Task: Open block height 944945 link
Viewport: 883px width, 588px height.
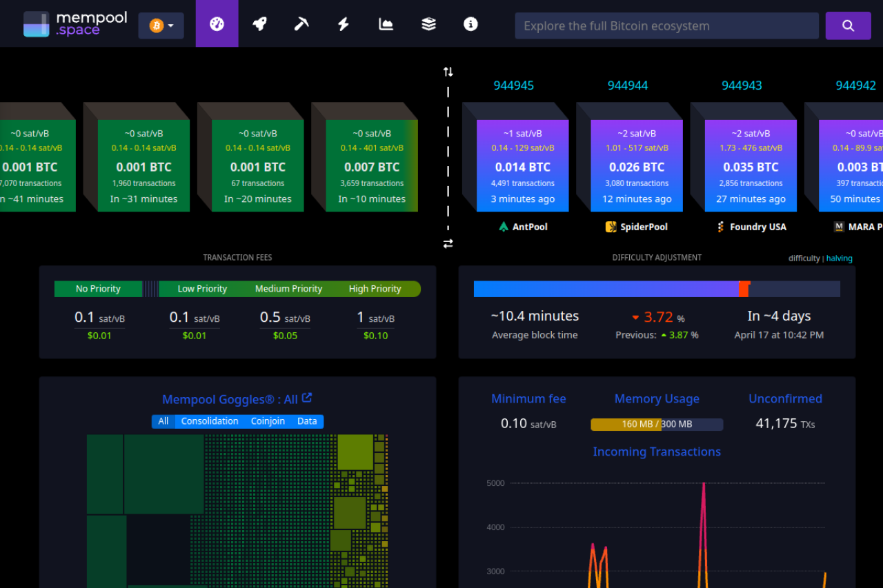Action: pyautogui.click(x=513, y=85)
